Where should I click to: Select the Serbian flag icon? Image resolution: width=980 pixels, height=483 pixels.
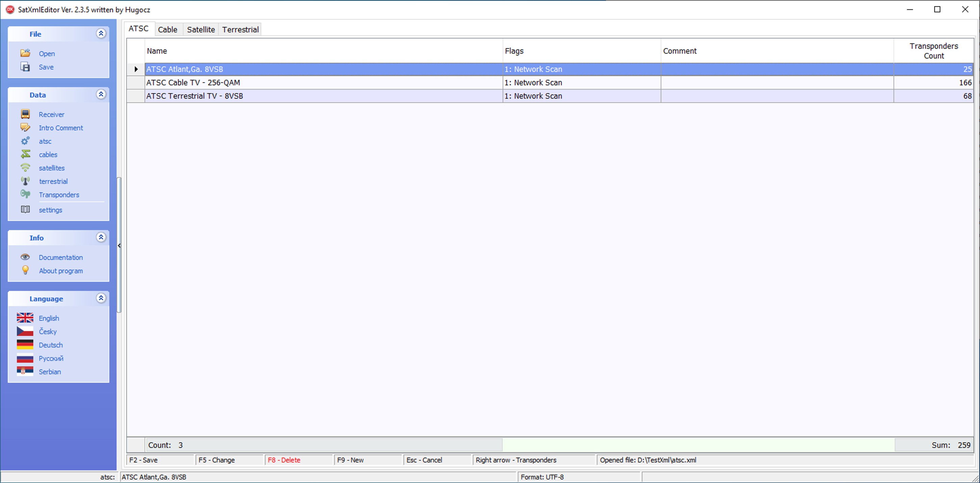tap(25, 371)
